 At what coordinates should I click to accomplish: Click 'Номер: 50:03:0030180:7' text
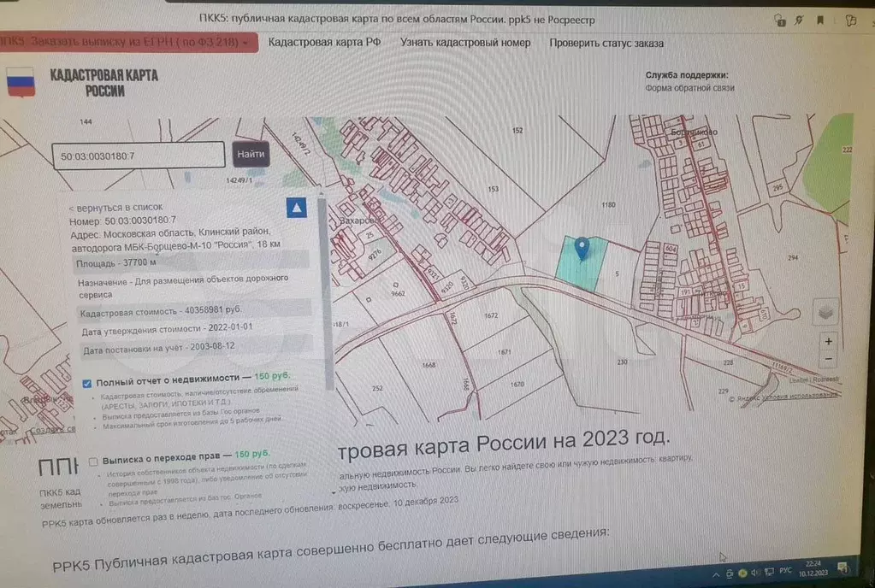click(x=122, y=220)
